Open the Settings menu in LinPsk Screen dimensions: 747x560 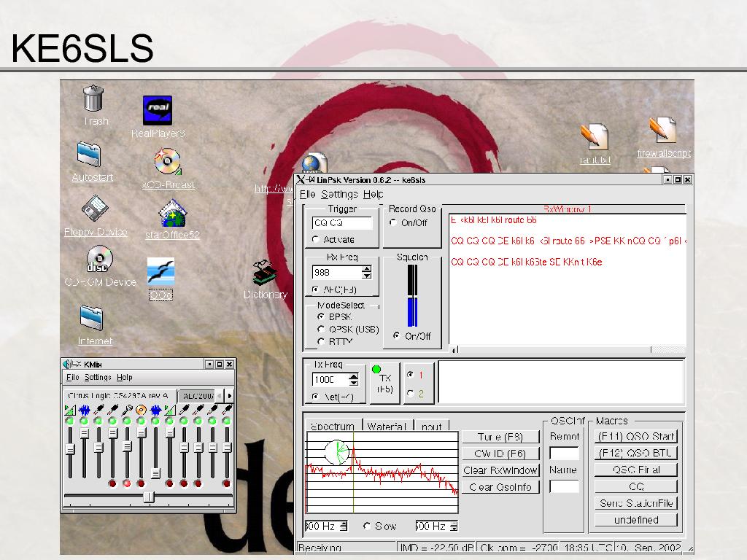(x=339, y=194)
